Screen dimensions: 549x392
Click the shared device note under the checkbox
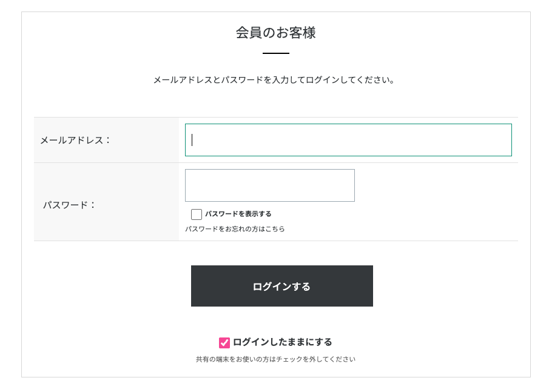[x=275, y=359]
